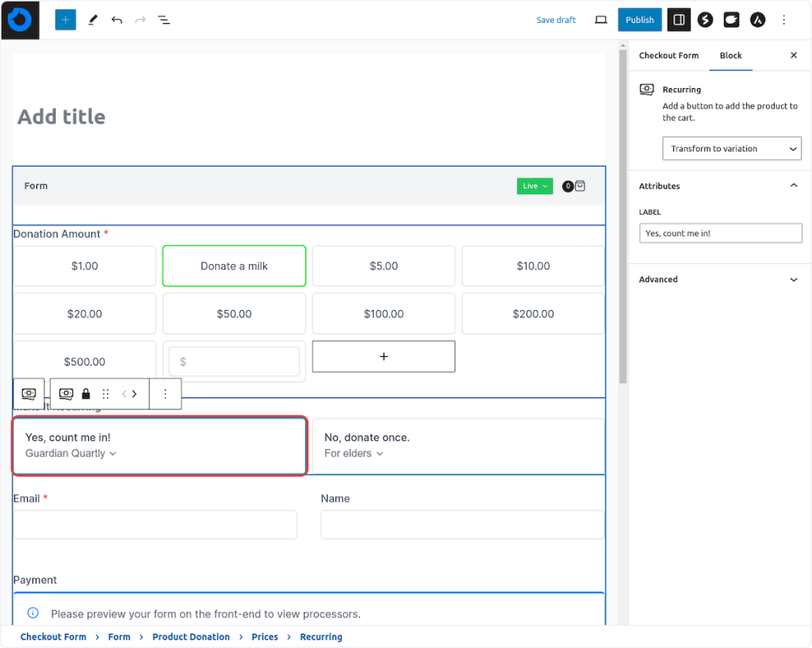Select the $5.00 donation amount
The image size is (812, 648).
(384, 266)
